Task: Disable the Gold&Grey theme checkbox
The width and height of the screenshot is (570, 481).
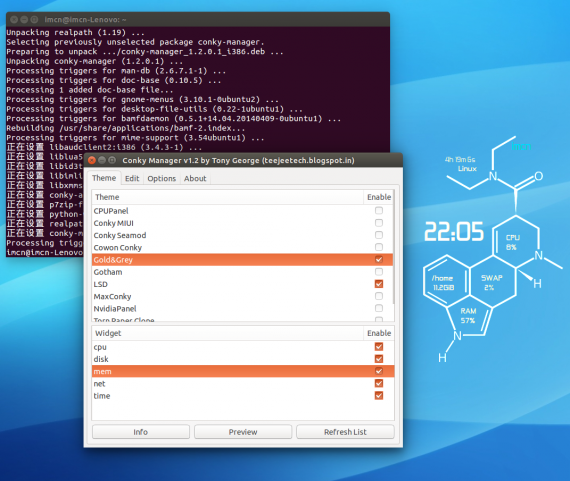Action: pyautogui.click(x=379, y=260)
